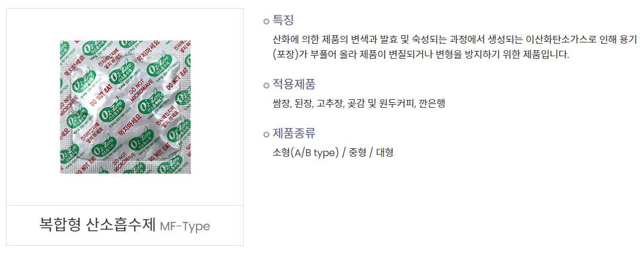Click the bullet icon beside 적용제품
The image size is (644, 256).
point(266,85)
